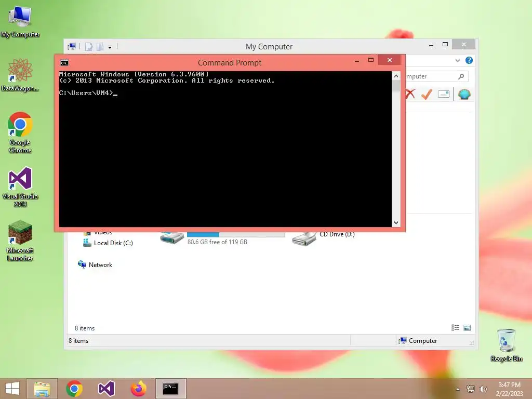This screenshot has height=399, width=532.
Task: Open network status tray icon
Action: point(470,389)
